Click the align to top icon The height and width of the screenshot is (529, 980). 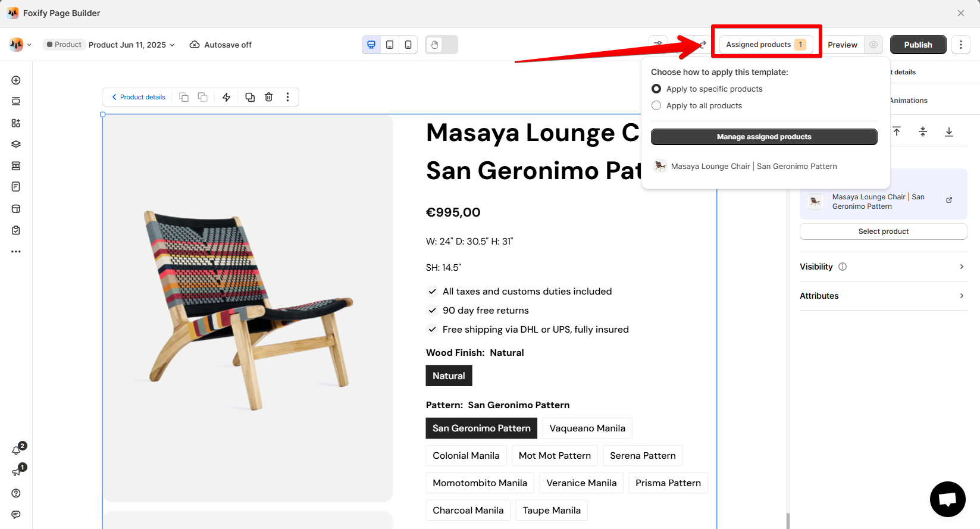click(897, 132)
